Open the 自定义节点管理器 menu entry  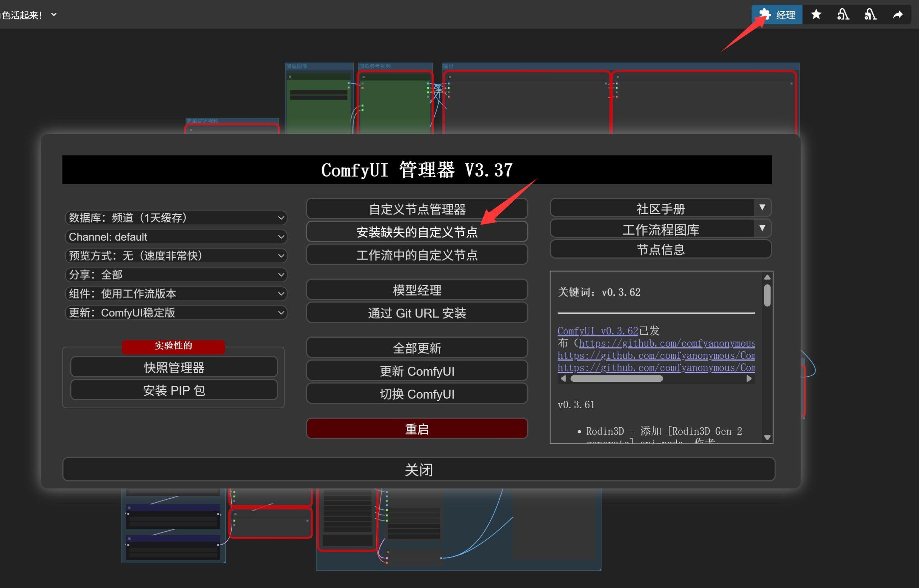pyautogui.click(x=417, y=209)
